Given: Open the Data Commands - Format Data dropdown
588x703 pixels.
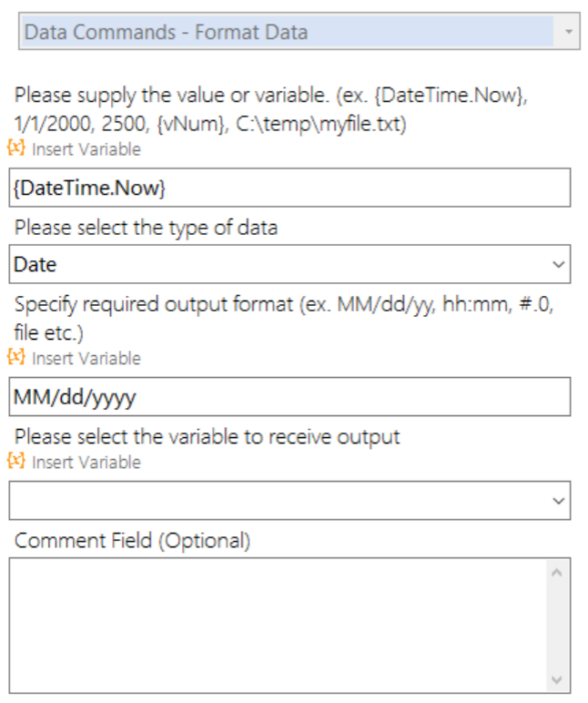Looking at the screenshot, I should (x=299, y=31).
